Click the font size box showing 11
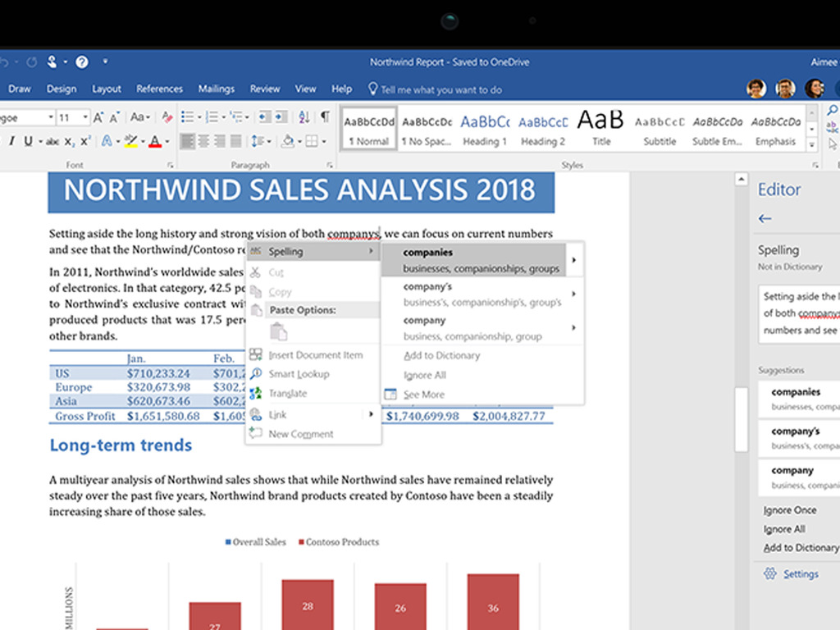840x630 pixels. tap(69, 116)
